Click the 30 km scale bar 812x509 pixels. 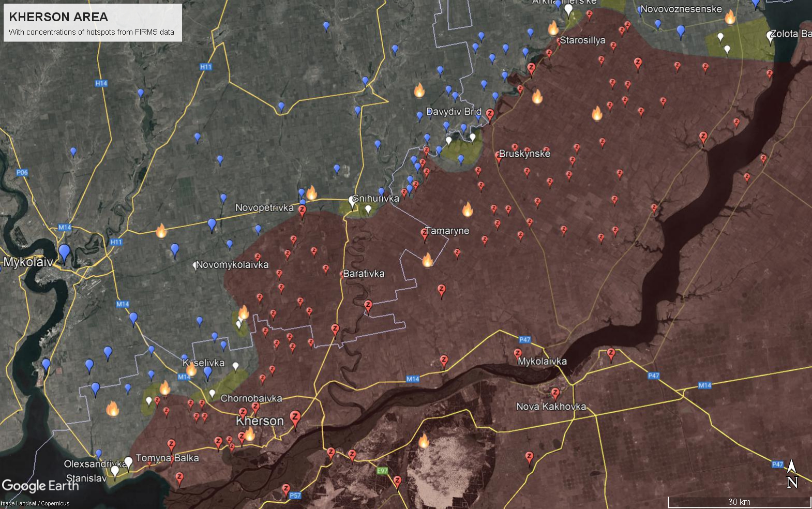click(739, 502)
